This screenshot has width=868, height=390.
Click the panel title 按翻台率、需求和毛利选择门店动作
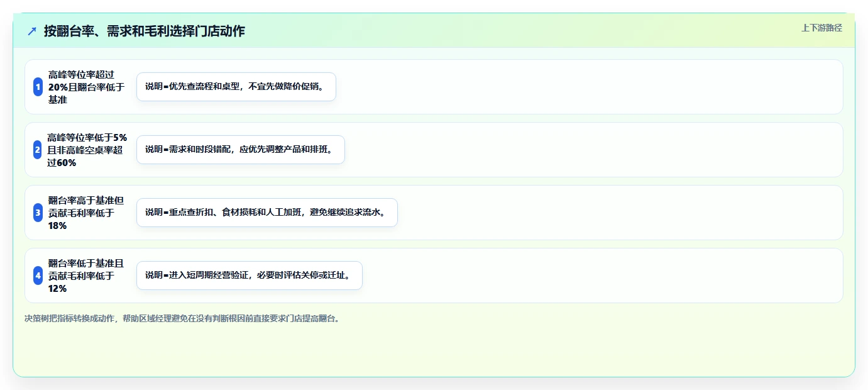coord(145,31)
